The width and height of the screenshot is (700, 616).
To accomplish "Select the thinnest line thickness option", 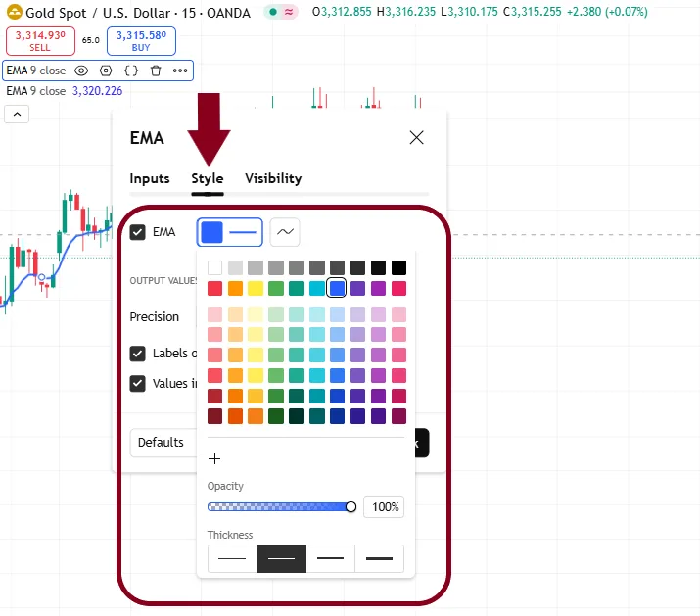I will 232,558.
